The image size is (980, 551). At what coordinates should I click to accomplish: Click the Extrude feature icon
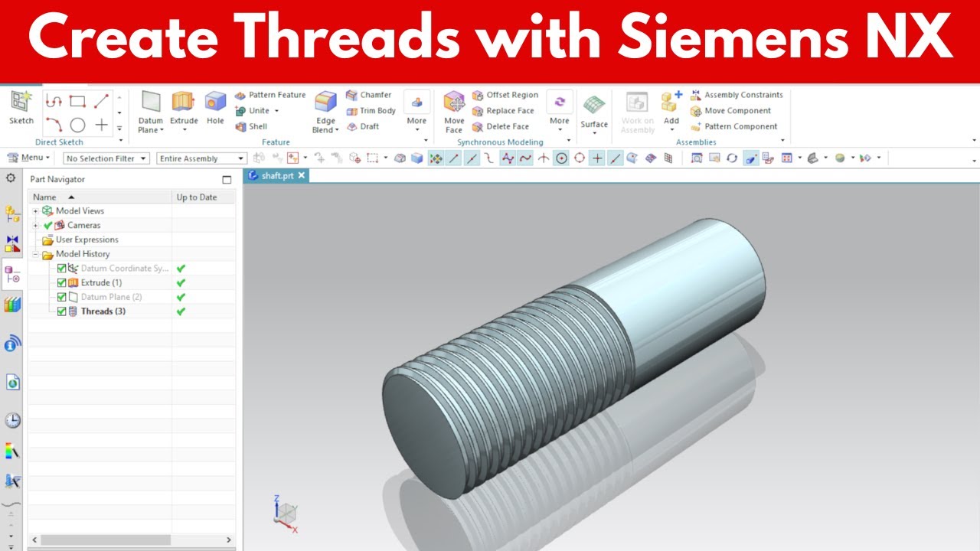(183, 103)
